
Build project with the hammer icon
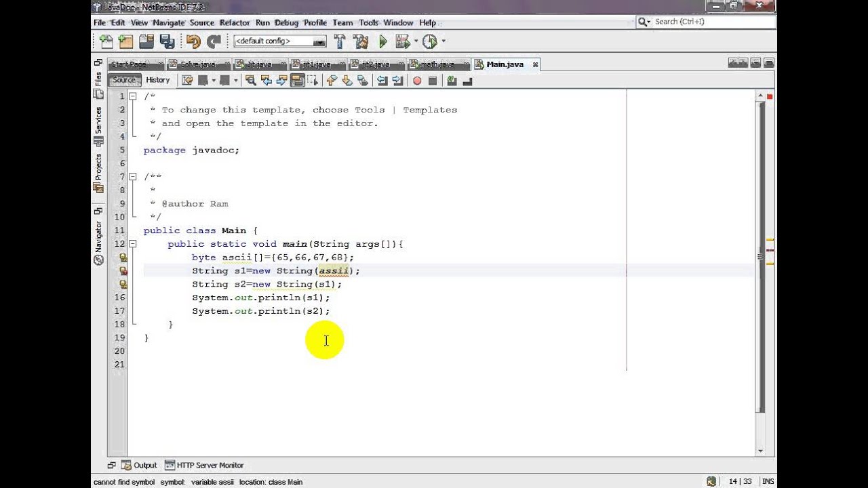[x=340, y=41]
